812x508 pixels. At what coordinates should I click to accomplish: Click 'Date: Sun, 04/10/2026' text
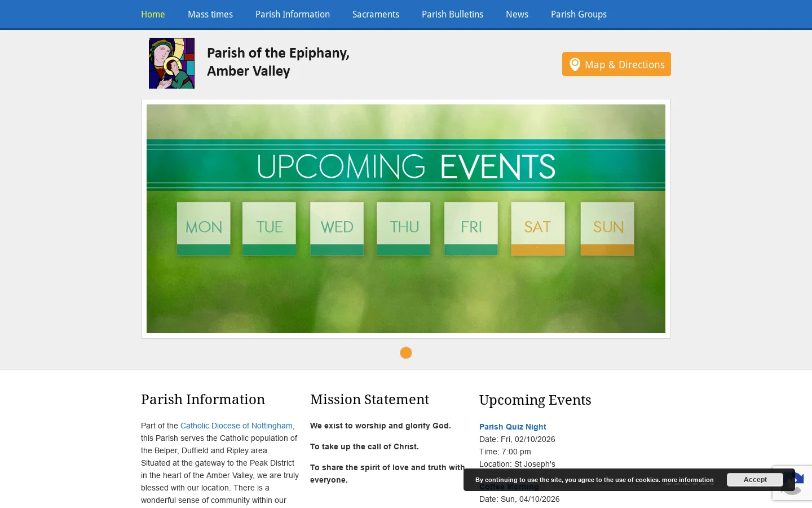click(519, 499)
